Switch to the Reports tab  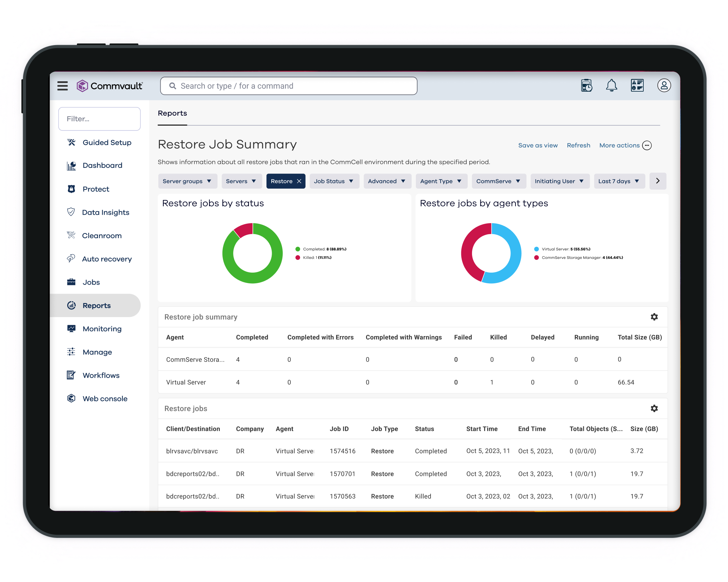coord(172,113)
